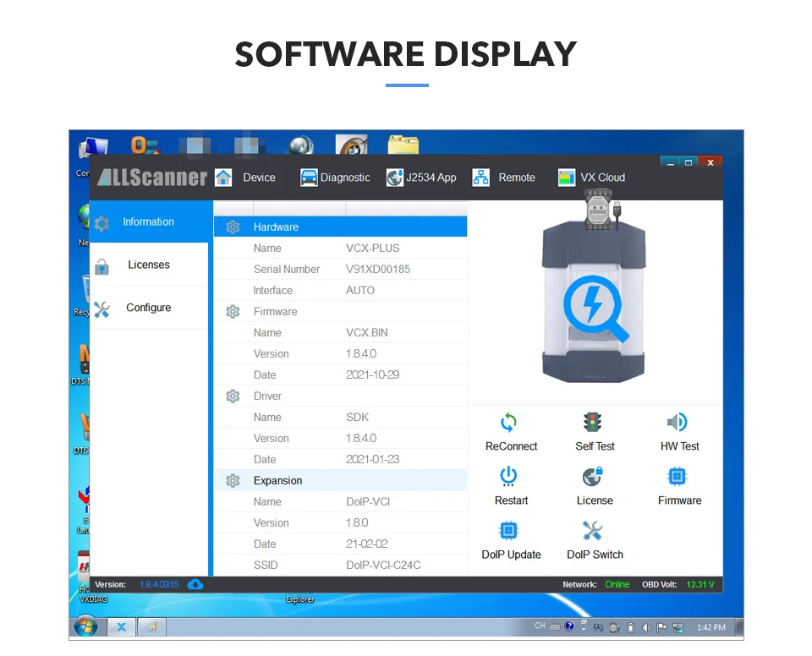The height and width of the screenshot is (656, 812).
Task: Click the Remote network icon
Action: point(481,178)
